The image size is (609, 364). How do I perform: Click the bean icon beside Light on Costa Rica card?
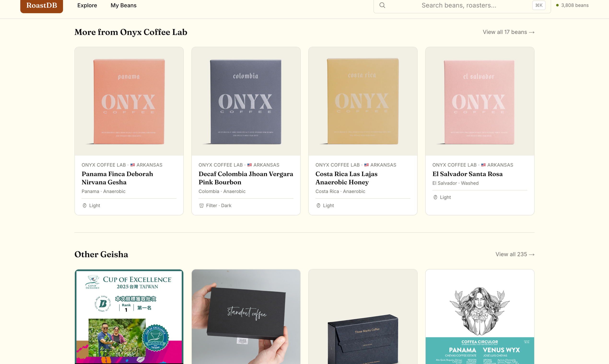318,205
